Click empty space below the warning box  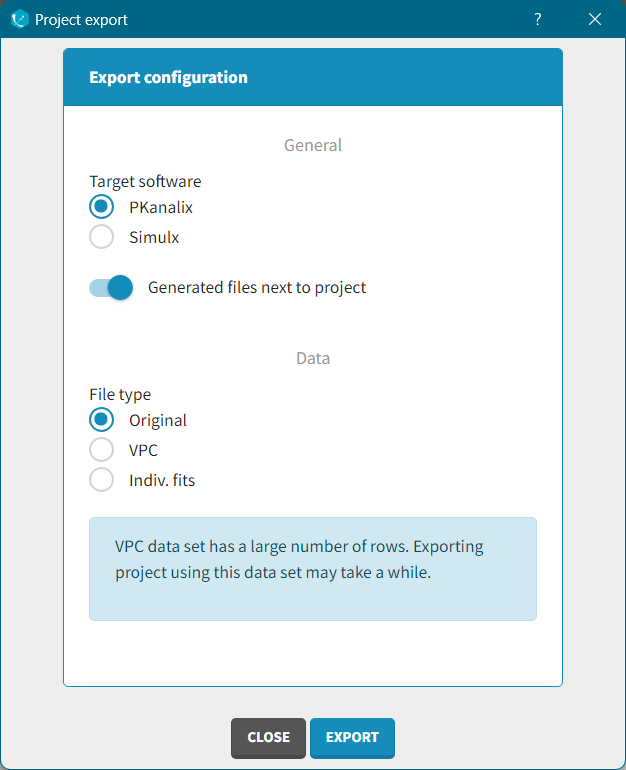click(x=312, y=653)
